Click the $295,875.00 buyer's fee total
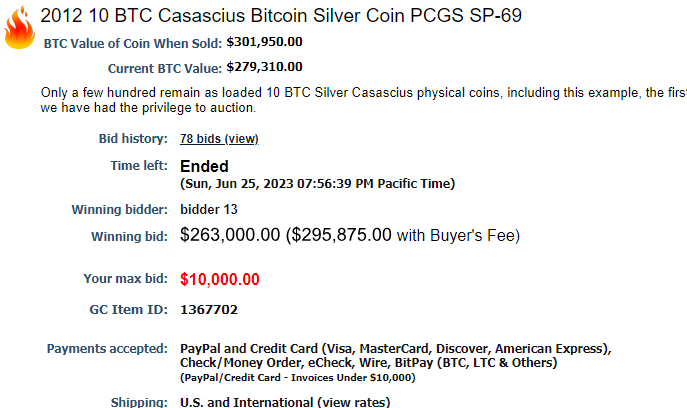The height and width of the screenshot is (408, 687). (x=341, y=235)
